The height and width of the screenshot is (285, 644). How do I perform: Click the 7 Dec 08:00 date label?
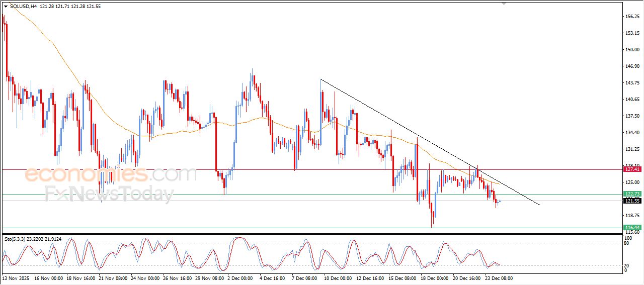point(304,278)
